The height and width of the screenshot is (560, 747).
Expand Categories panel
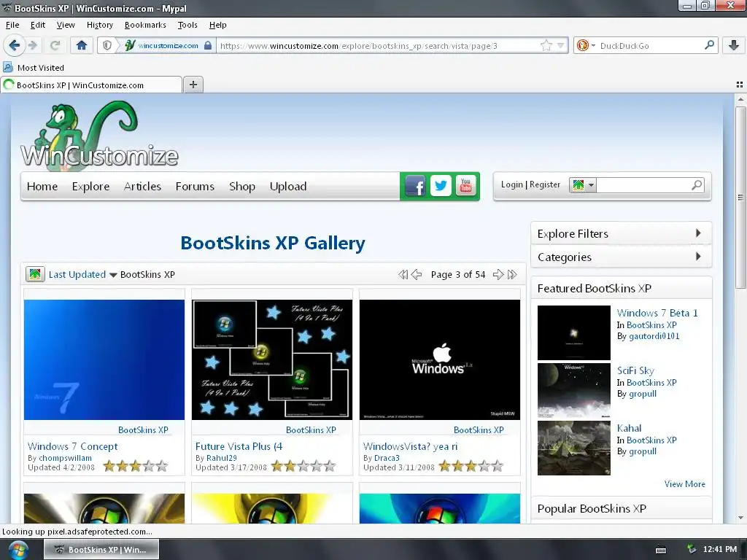click(x=622, y=257)
